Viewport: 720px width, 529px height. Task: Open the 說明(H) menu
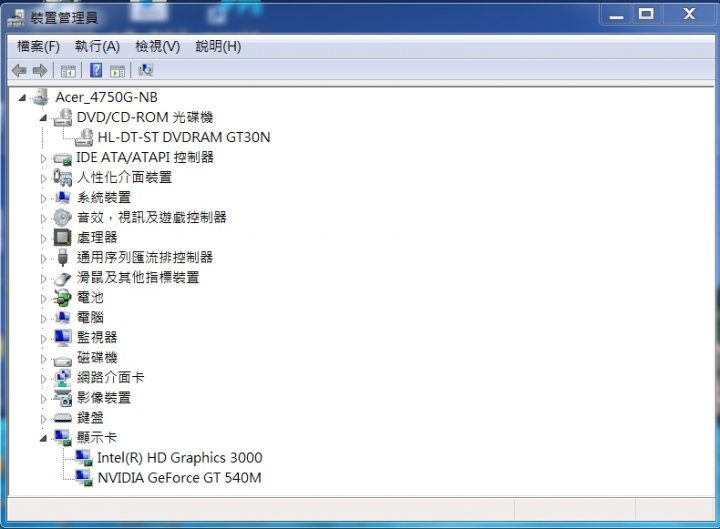(x=218, y=46)
